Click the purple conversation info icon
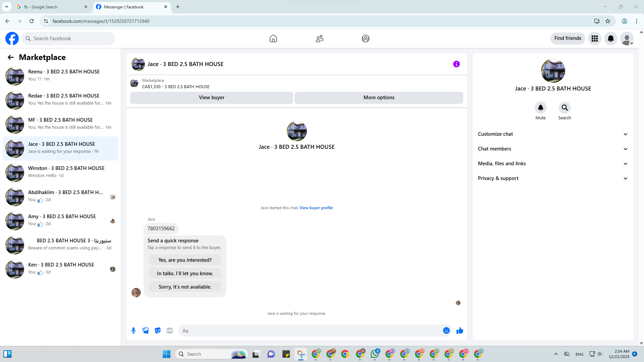The image size is (644, 362). click(456, 64)
